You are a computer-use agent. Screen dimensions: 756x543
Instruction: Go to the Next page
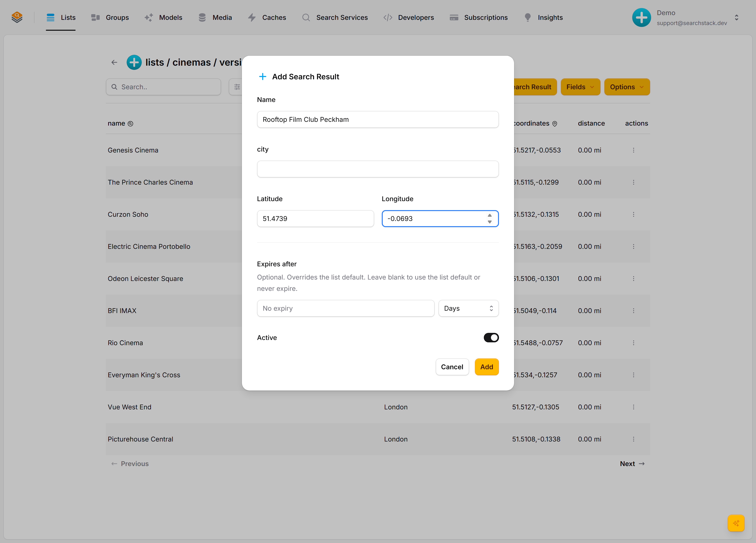pyautogui.click(x=632, y=464)
